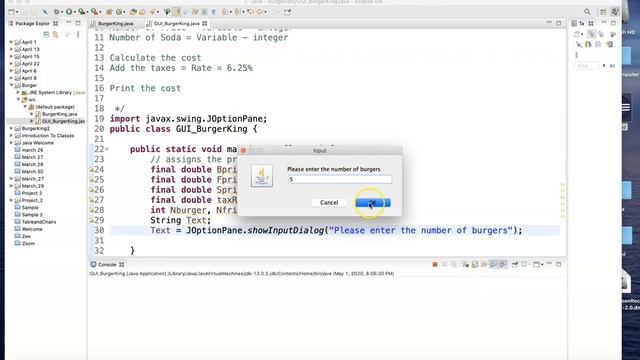Select Introduction To Classes project

click(48, 136)
